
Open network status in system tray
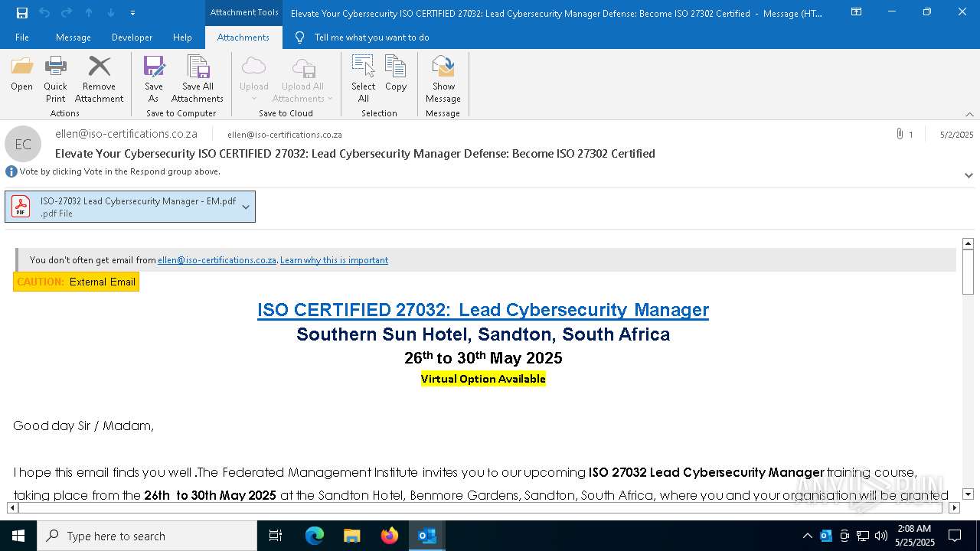863,536
